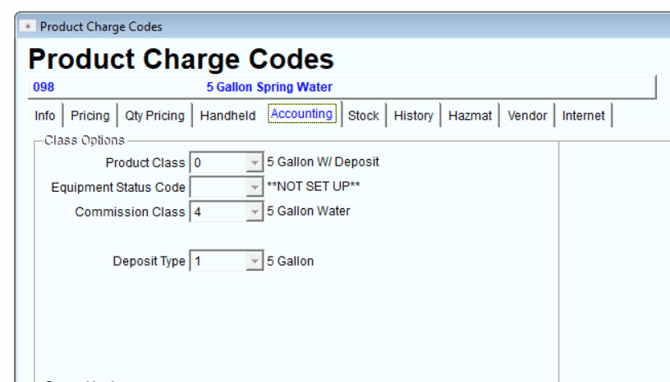The width and height of the screenshot is (670, 382).
Task: Expand the Equipment Status Code dropdown arrow
Action: coord(255,187)
